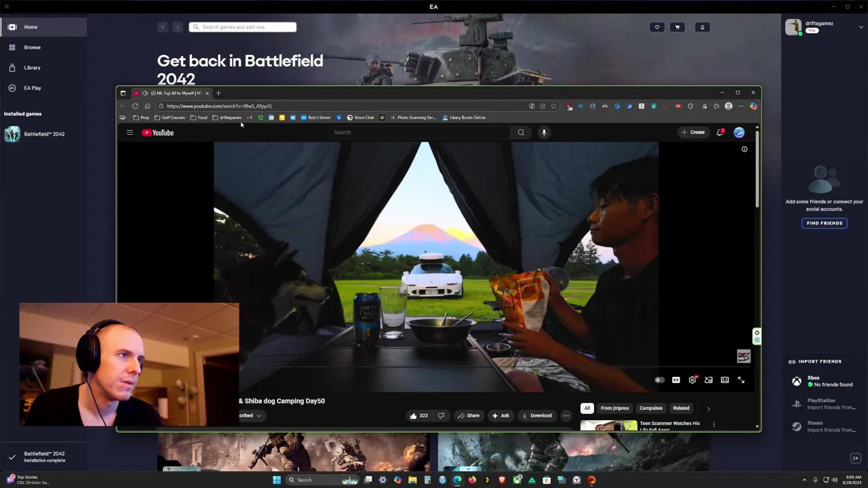Reload the YouTube page
Image resolution: width=868 pixels, height=488 pixels.
pyautogui.click(x=135, y=106)
